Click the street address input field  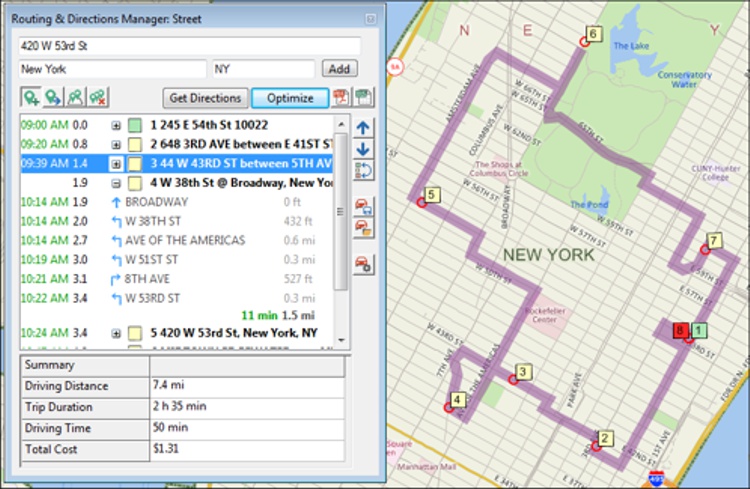click(188, 46)
